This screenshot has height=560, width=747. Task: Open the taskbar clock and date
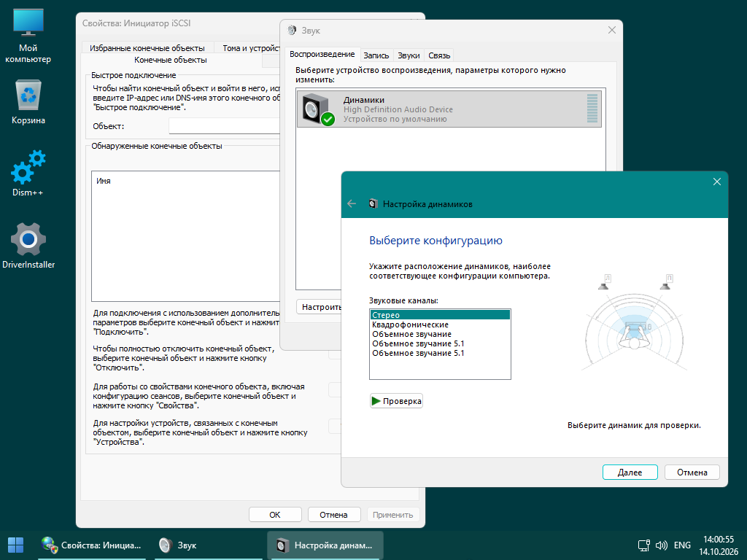pyautogui.click(x=719, y=545)
